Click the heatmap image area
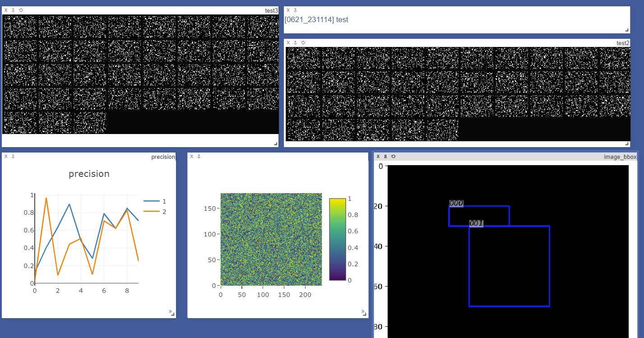Screen dimensions: 644x338 [x=271, y=239]
